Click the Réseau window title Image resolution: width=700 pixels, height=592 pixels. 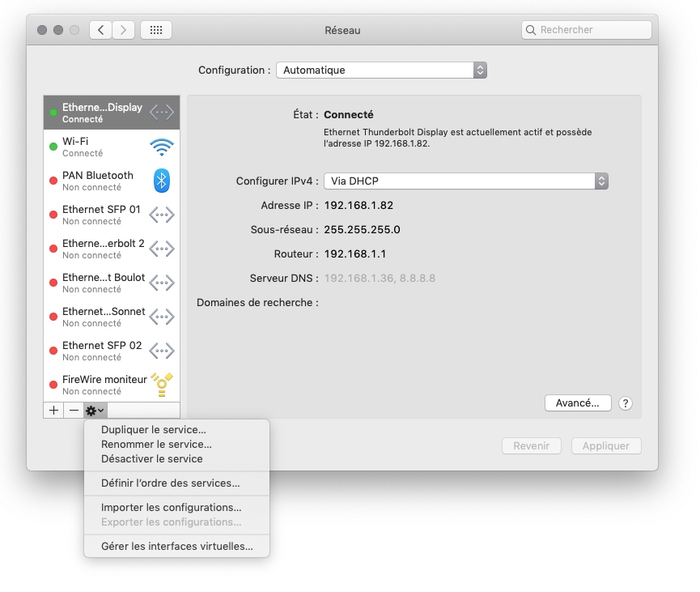[x=342, y=31]
